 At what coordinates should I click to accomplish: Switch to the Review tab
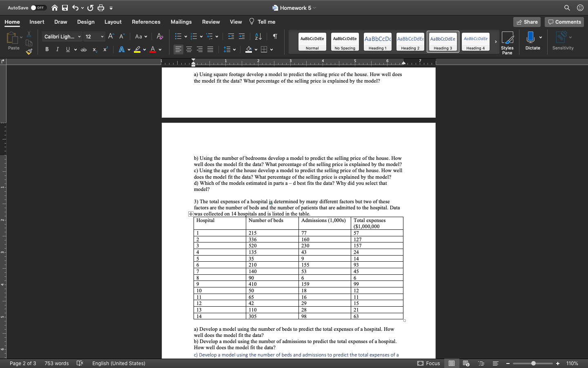click(x=211, y=22)
